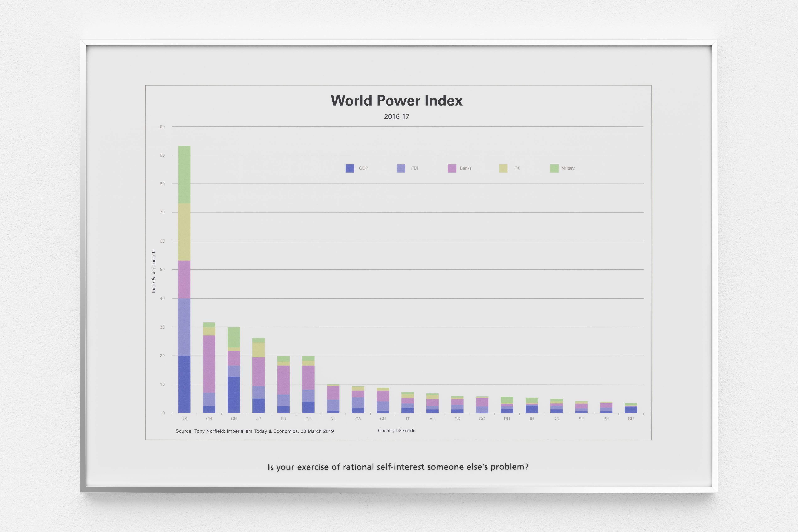Click the 100 value on the y-axis
This screenshot has width=798, height=532.
coord(161,127)
